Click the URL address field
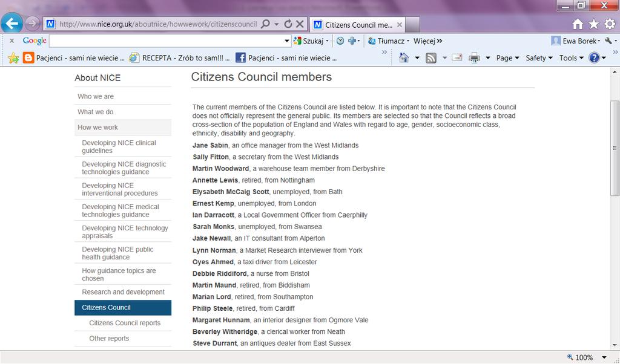This screenshot has width=620, height=364. pyautogui.click(x=158, y=24)
